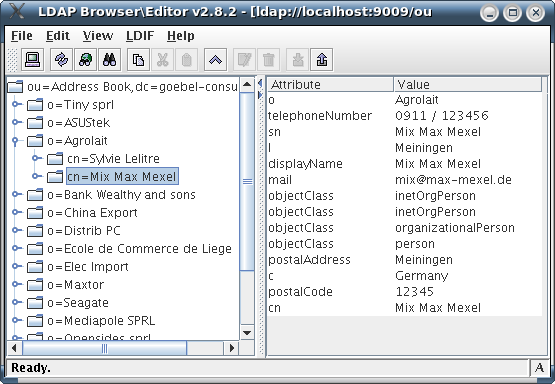Click the folder icon of o=Distrib PC

(x=35, y=231)
